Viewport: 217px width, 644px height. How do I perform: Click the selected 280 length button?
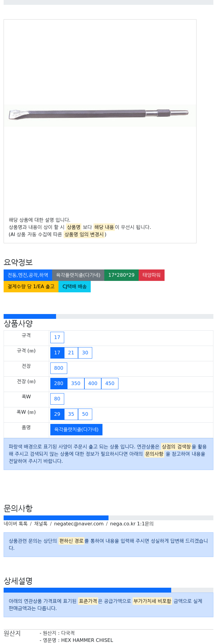59,384
